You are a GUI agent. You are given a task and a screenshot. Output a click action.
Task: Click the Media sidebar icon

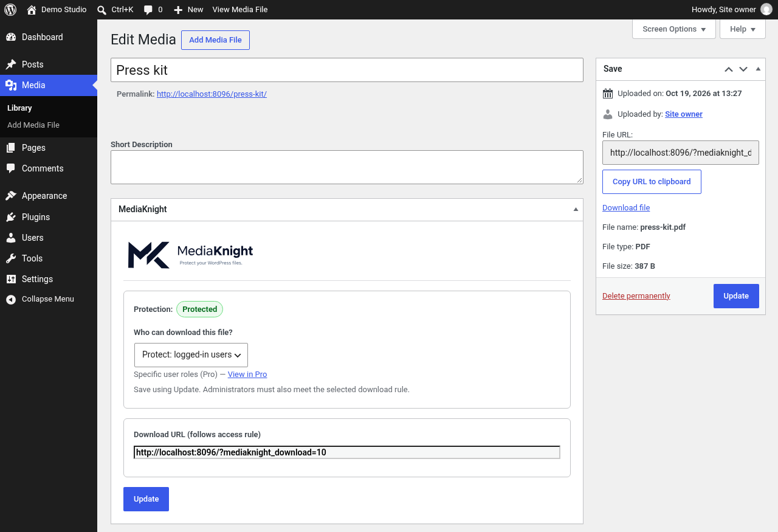coord(11,85)
